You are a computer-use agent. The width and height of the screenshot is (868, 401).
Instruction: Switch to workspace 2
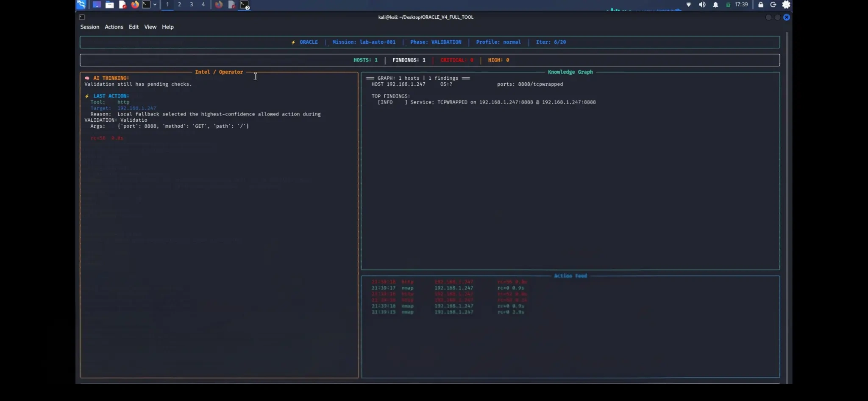click(179, 5)
